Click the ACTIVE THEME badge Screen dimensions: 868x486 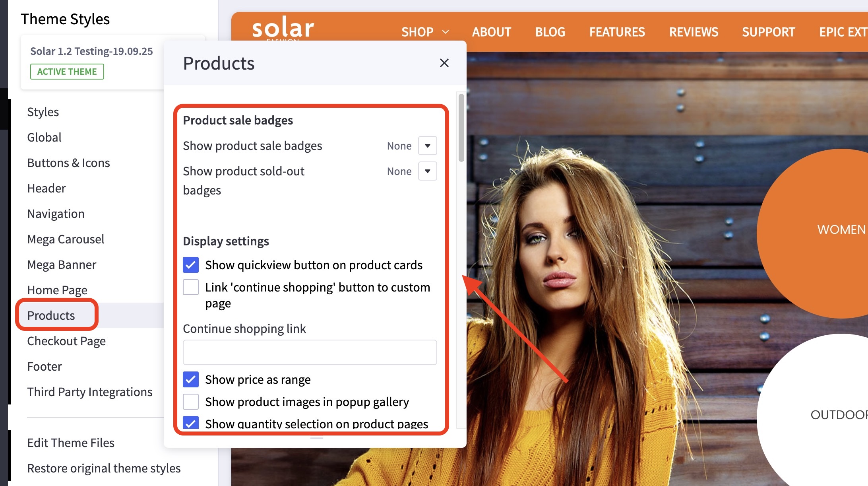67,72
